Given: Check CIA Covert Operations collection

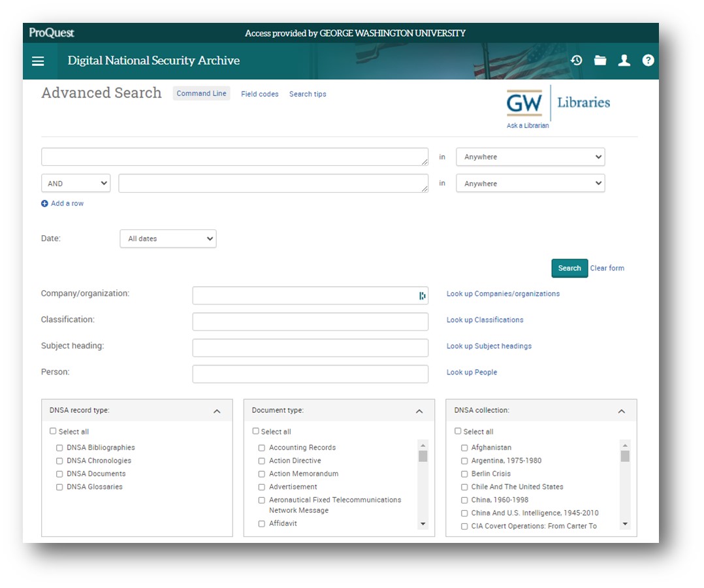Looking at the screenshot, I should [x=464, y=526].
